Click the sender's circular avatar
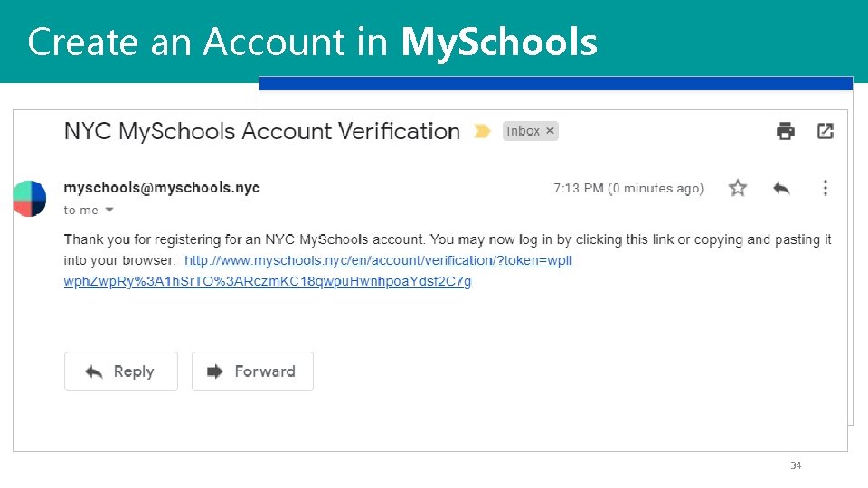 (x=30, y=199)
